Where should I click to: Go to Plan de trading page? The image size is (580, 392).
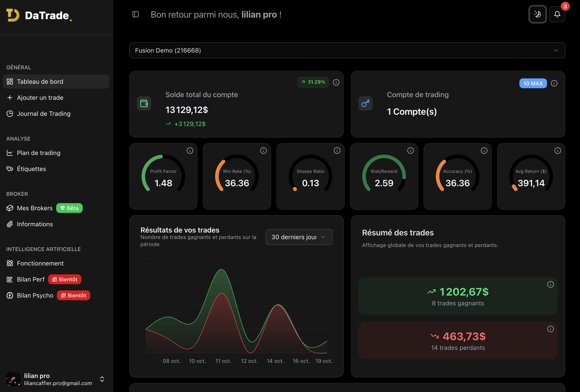[39, 153]
